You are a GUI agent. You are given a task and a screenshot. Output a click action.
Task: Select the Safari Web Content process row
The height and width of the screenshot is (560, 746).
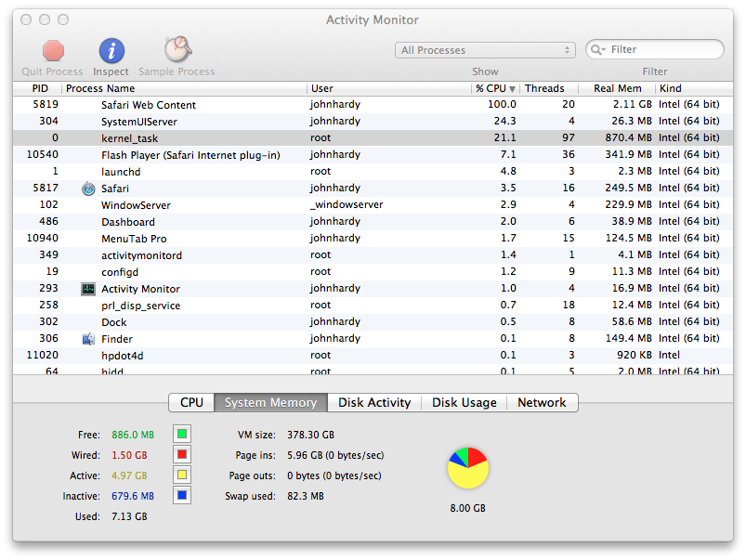pyautogui.click(x=373, y=105)
